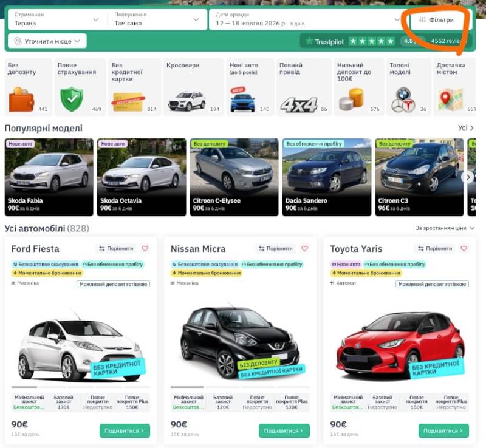This screenshot has width=486, height=448.
Task: Select Nissan Micra Повне покриття Plus 130€
Action: click(x=292, y=402)
